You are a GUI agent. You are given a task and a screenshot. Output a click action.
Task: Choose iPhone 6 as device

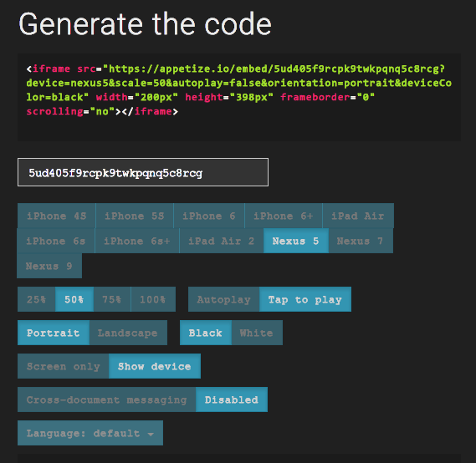coord(209,216)
